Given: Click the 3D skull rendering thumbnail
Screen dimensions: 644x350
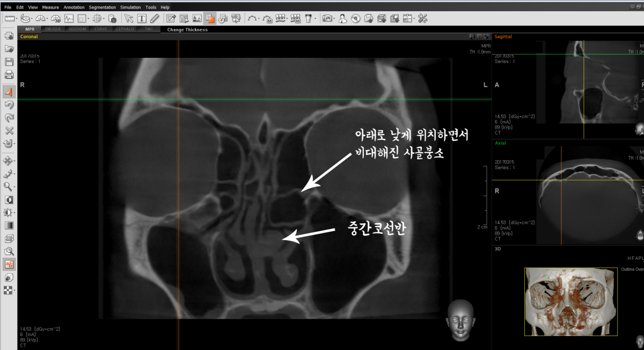Looking at the screenshot, I should [x=570, y=301].
